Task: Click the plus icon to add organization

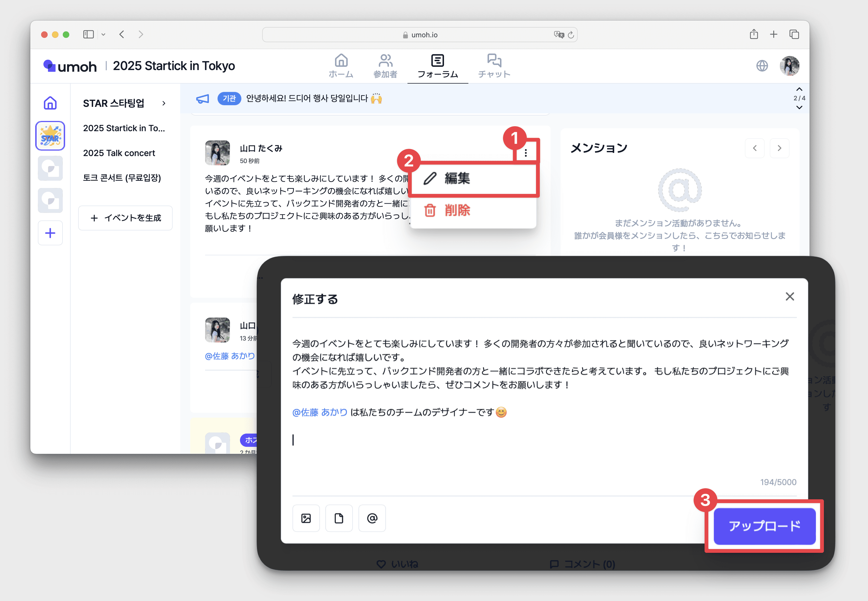Action: 50,233
